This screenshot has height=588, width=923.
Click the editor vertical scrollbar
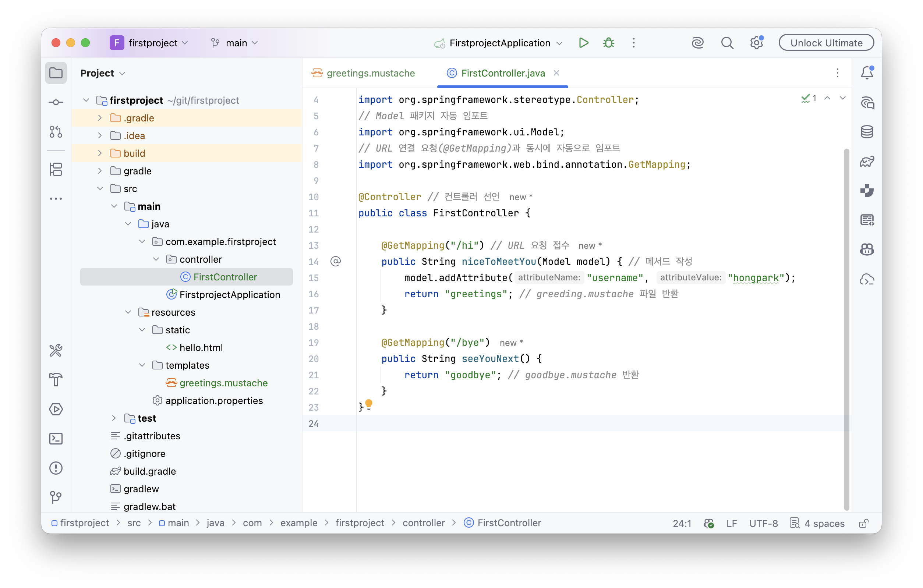(x=847, y=330)
